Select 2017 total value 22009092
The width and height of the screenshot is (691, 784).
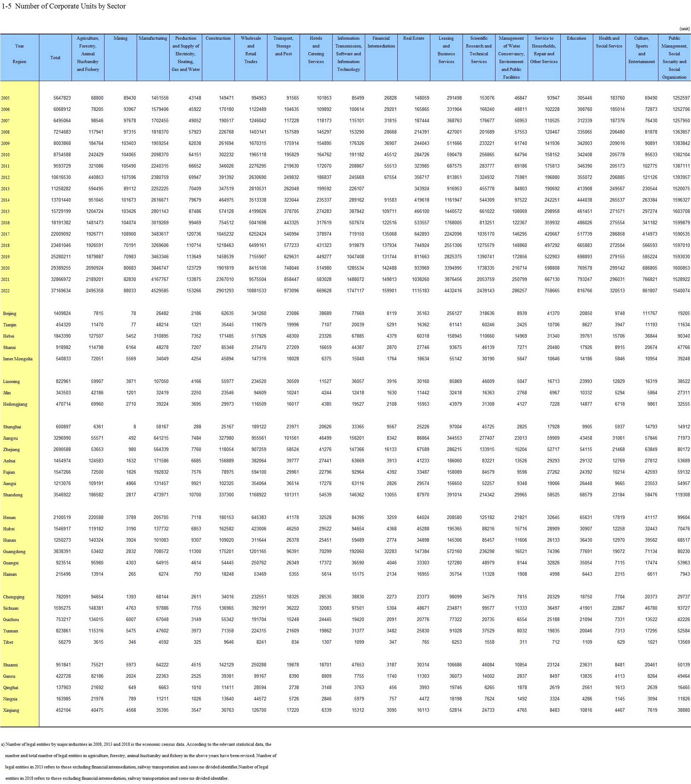pyautogui.click(x=61, y=234)
